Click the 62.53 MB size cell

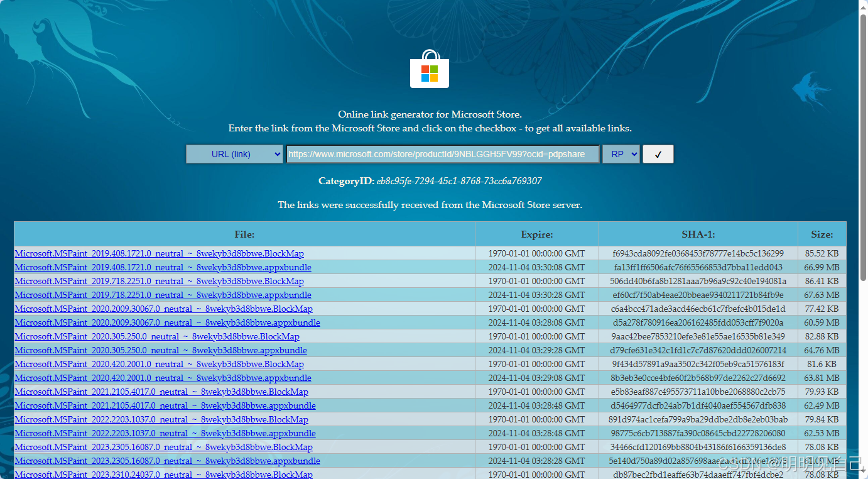822,433
